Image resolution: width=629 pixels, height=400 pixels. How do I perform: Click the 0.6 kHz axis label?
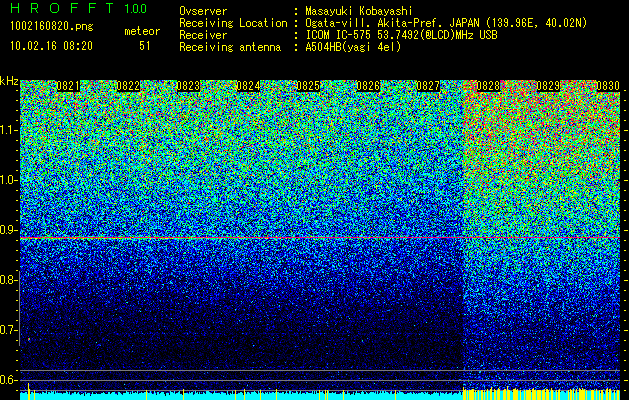(x=8, y=380)
